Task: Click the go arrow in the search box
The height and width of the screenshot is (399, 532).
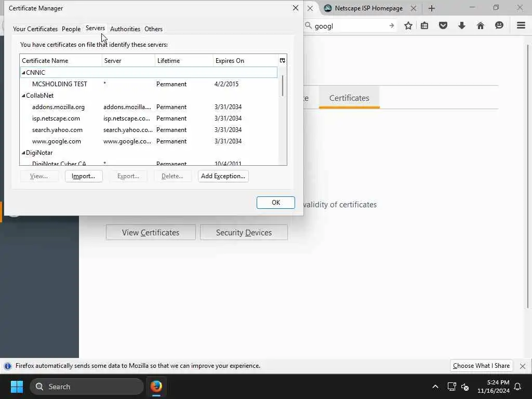Action: 392,26
